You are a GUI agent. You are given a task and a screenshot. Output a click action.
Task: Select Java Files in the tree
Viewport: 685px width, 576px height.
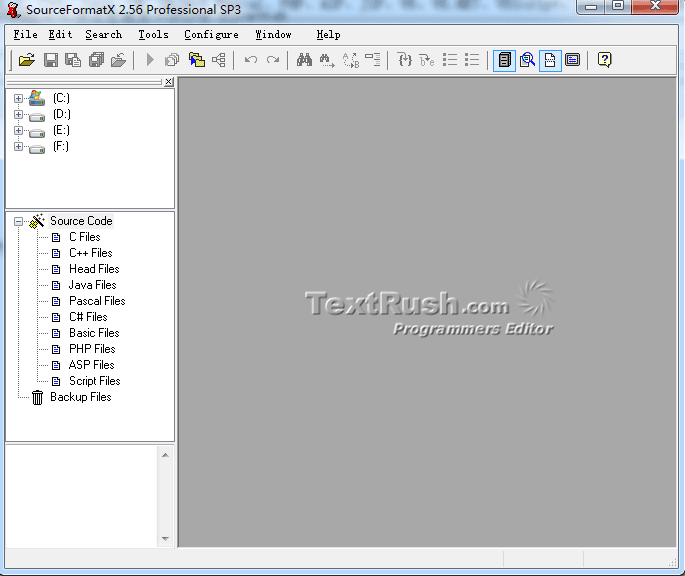coord(93,285)
